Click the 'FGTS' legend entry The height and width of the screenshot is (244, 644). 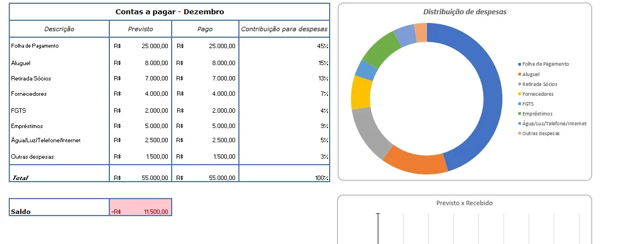(526, 104)
